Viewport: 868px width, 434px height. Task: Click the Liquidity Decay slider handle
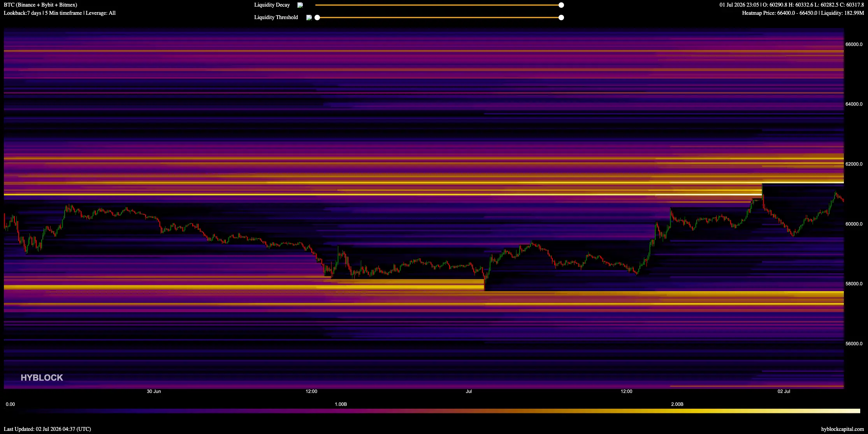561,5
